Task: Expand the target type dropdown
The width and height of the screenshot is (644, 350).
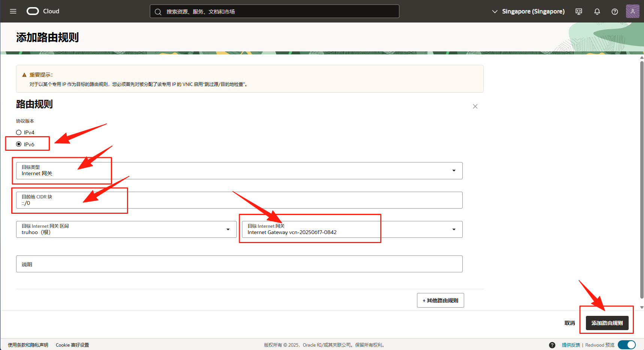Action: (x=454, y=171)
